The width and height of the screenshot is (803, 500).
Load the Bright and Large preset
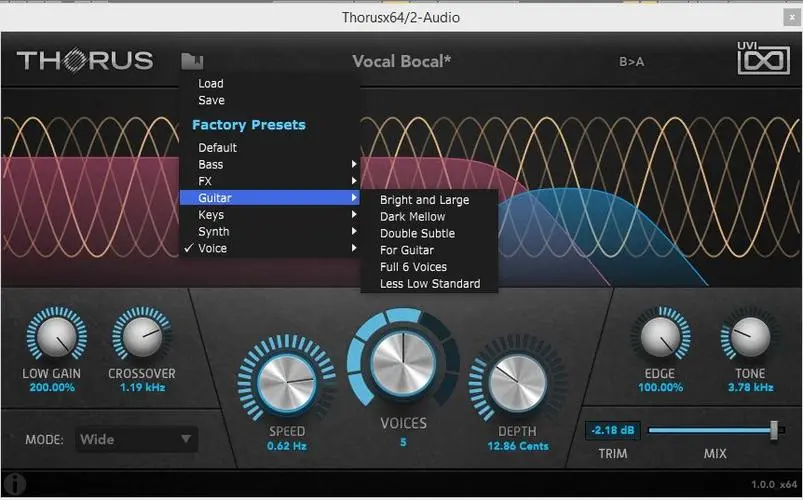coord(430,200)
